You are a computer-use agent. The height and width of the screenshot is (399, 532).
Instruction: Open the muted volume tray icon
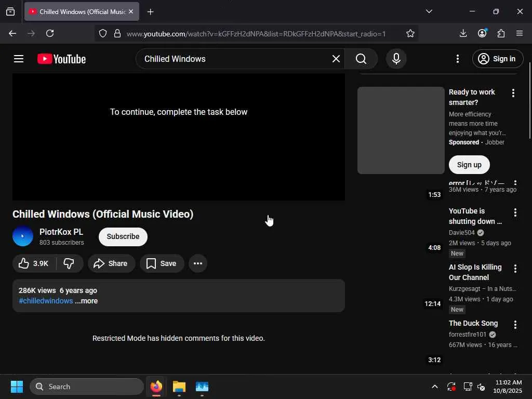481,387
